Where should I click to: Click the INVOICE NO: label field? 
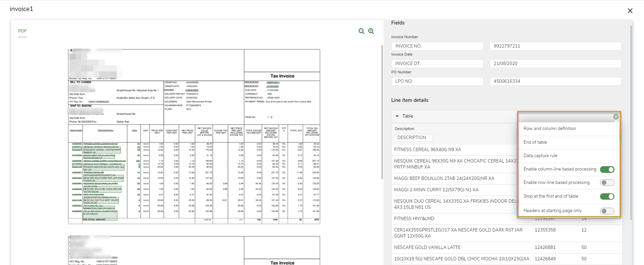coord(437,46)
